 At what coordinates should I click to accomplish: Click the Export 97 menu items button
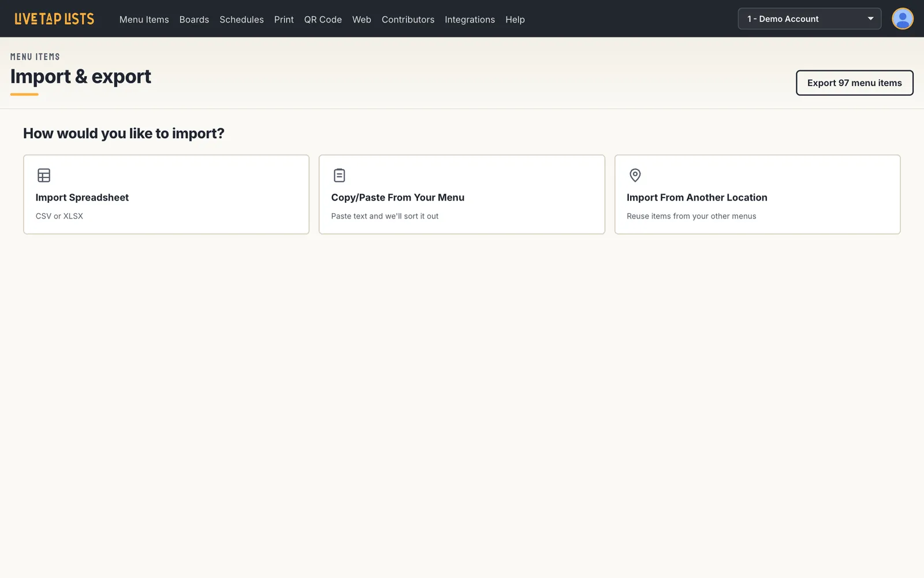coord(855,83)
